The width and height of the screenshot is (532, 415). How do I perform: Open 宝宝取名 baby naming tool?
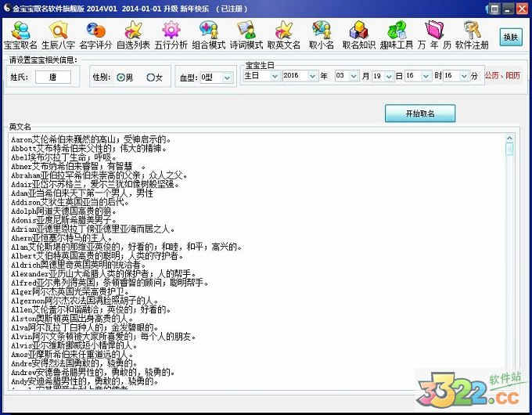(x=20, y=35)
